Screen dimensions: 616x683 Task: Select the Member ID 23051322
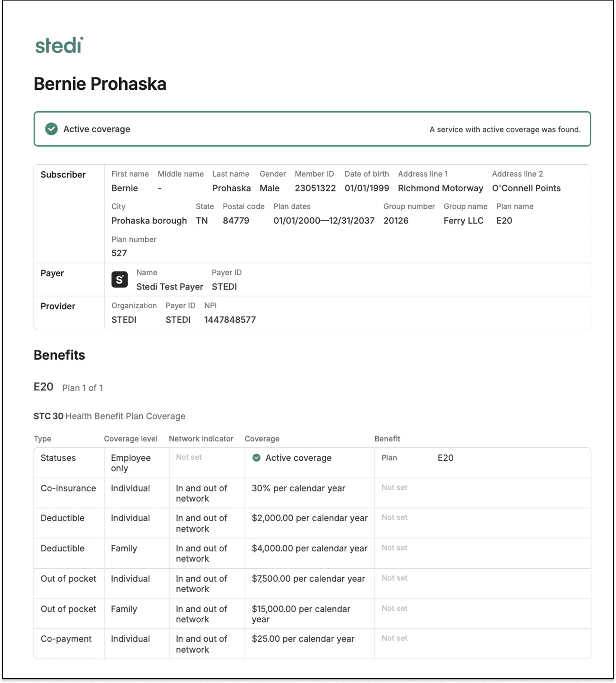coord(315,188)
